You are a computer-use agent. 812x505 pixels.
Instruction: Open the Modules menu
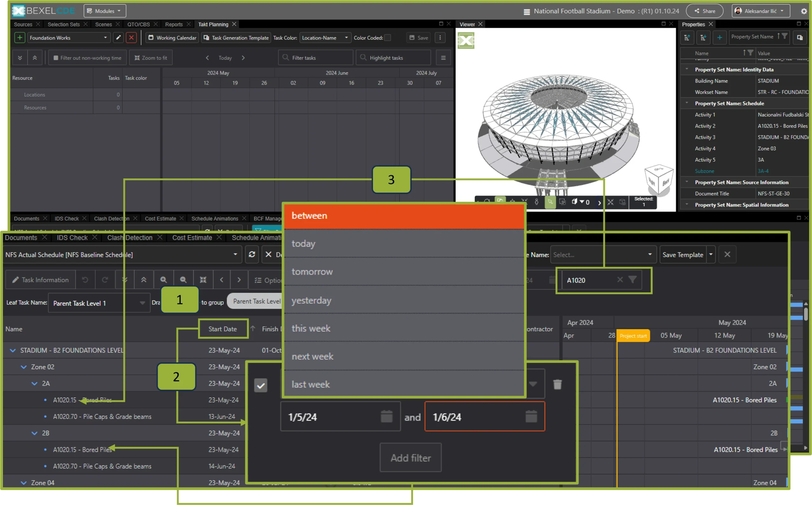tap(104, 11)
